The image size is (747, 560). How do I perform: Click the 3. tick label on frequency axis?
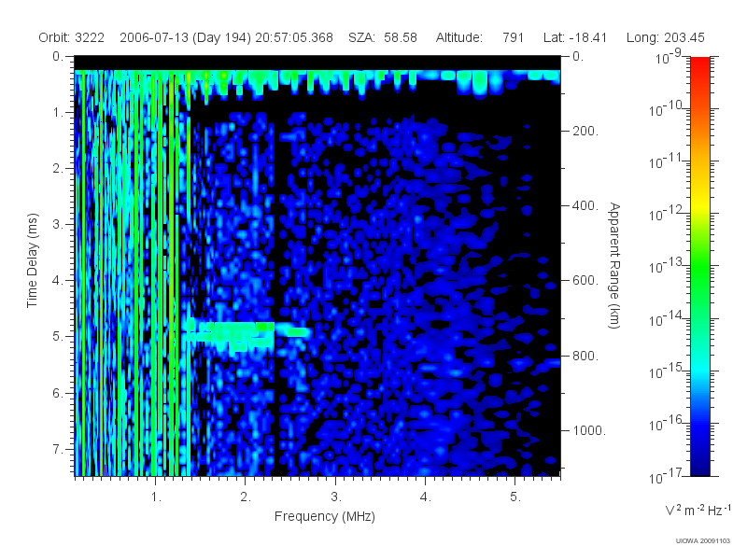coord(336,497)
